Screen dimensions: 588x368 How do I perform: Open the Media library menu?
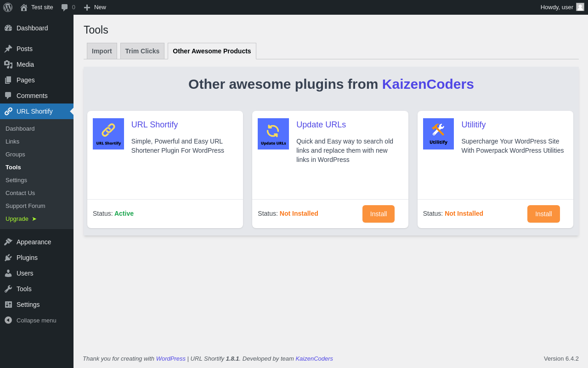25,64
